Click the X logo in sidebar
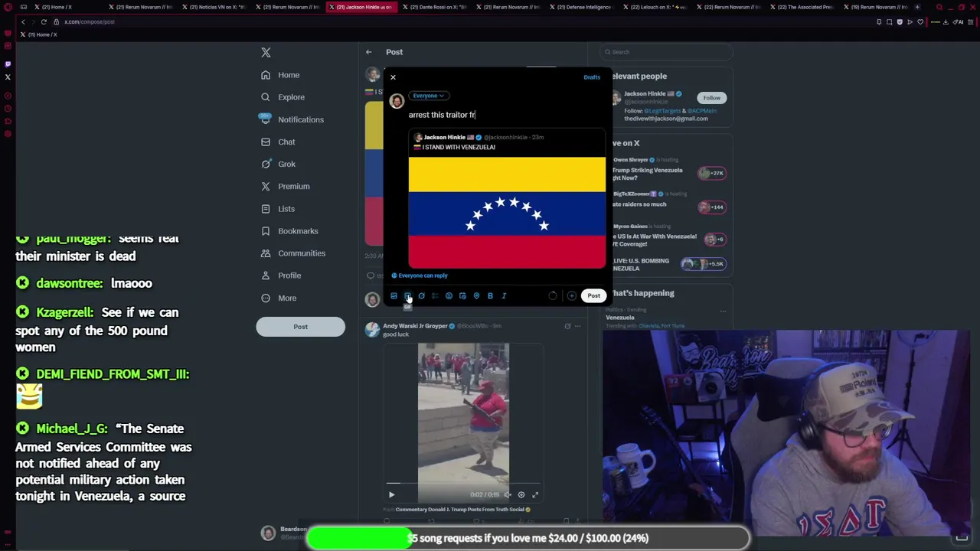980x551 pixels. tap(266, 53)
